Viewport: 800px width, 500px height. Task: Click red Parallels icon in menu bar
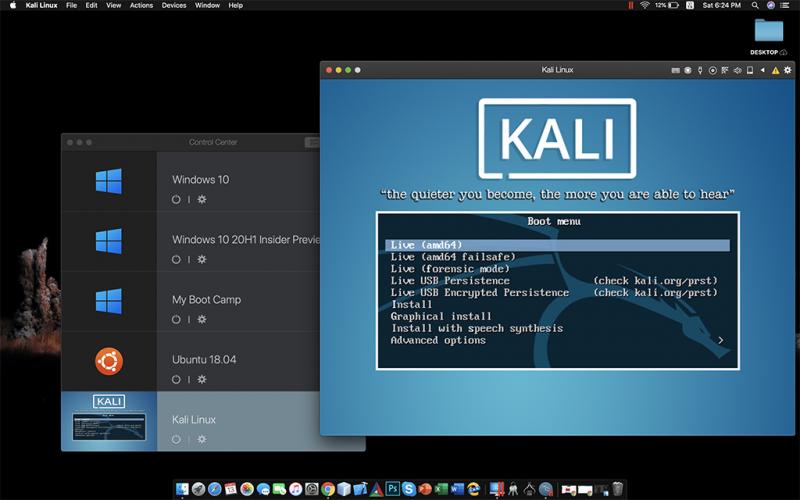click(631, 5)
